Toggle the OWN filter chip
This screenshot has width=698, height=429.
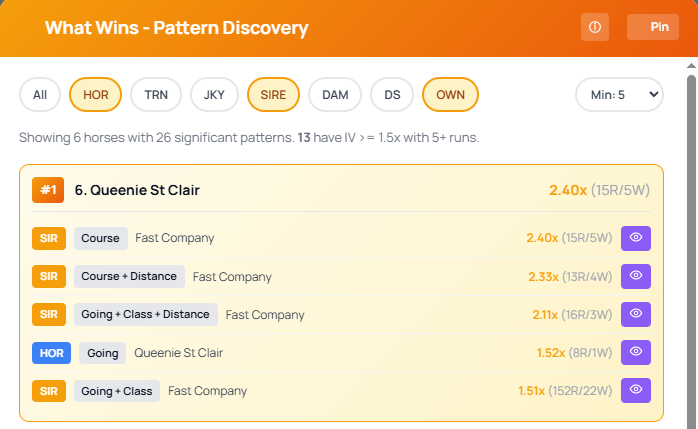[450, 95]
